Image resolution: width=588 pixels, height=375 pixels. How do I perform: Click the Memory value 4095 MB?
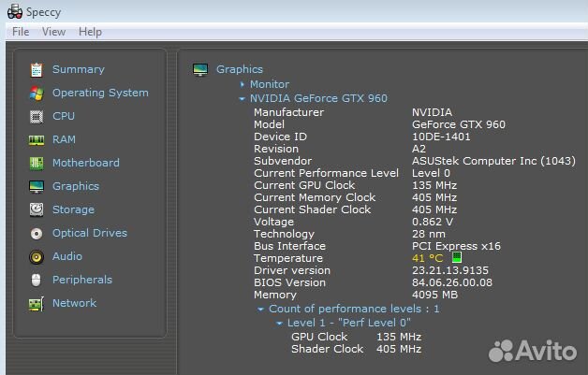[x=435, y=295]
